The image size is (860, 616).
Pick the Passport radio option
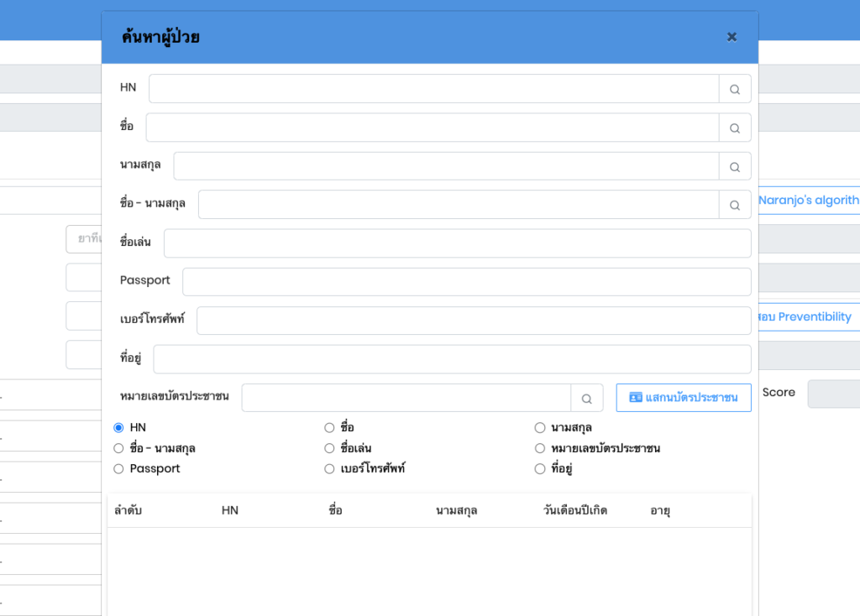(x=118, y=468)
